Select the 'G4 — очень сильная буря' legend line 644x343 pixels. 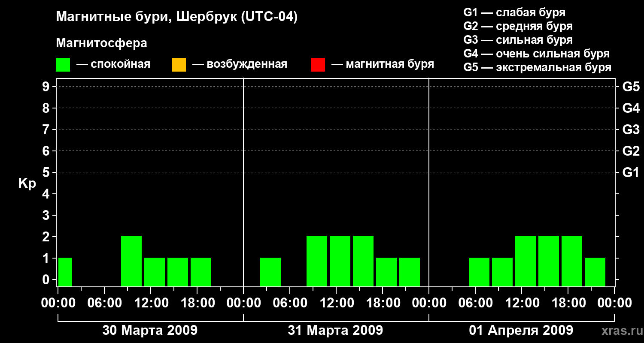point(536,54)
